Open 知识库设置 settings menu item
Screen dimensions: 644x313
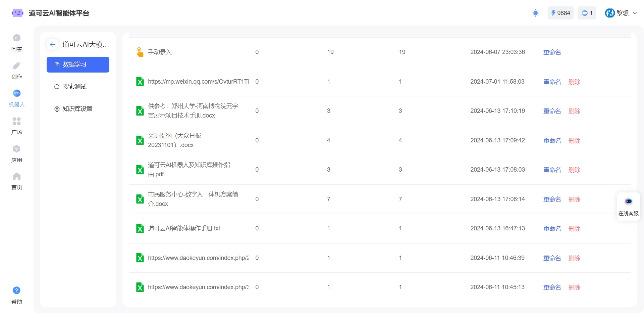coord(77,109)
